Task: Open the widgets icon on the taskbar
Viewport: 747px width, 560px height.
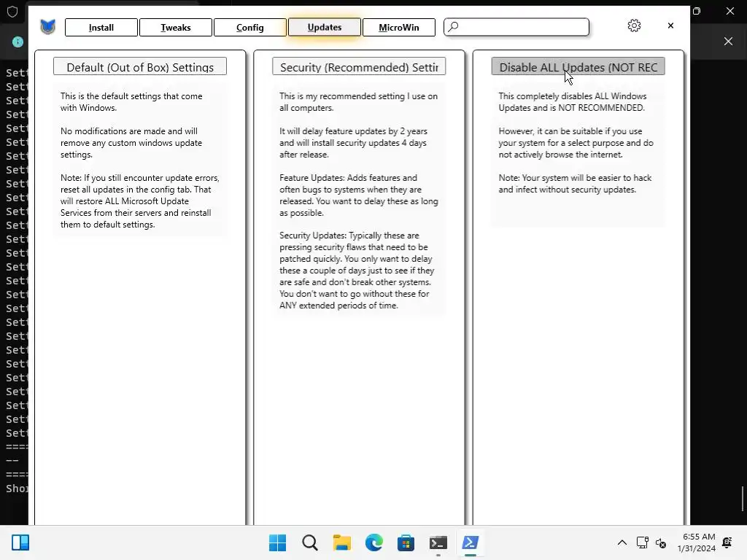Action: (20, 542)
